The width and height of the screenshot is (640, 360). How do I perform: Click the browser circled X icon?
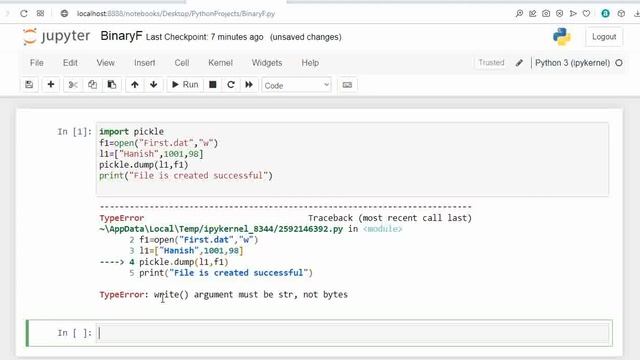pos(560,13)
